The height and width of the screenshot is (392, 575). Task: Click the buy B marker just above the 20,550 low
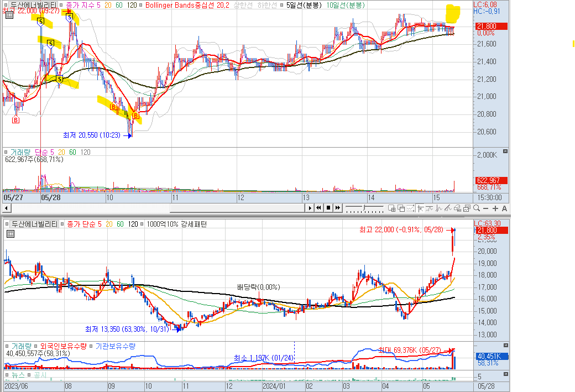pyautogui.click(x=135, y=116)
